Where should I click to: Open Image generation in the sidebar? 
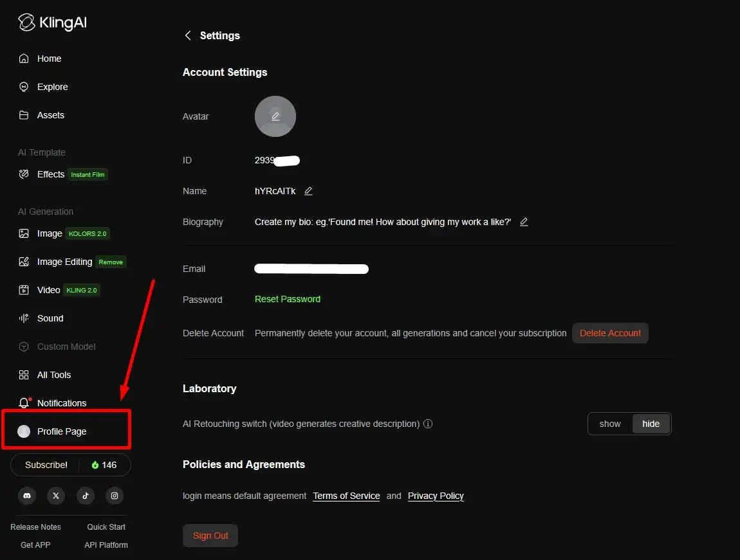coord(64,233)
